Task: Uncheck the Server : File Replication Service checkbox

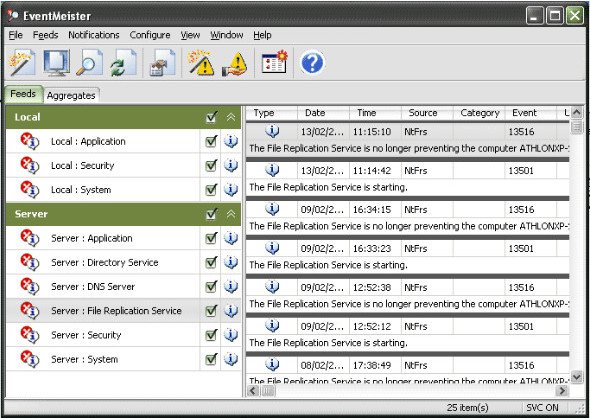Action: (211, 310)
